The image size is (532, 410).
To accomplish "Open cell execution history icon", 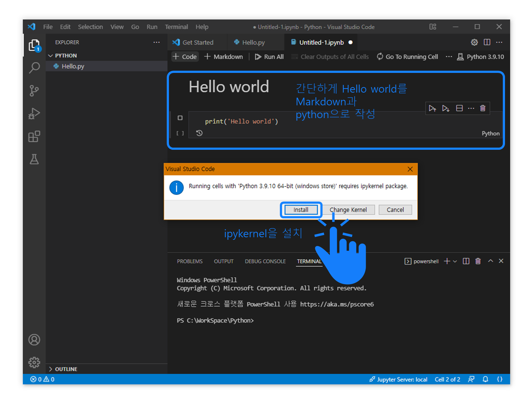I will [x=199, y=133].
